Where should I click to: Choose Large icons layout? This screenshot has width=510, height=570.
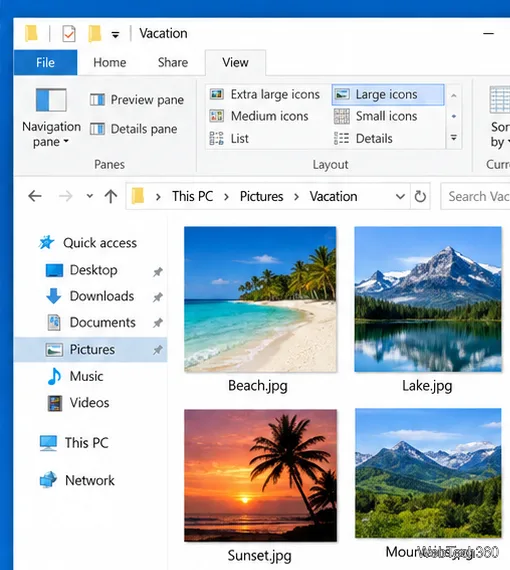[388, 95]
